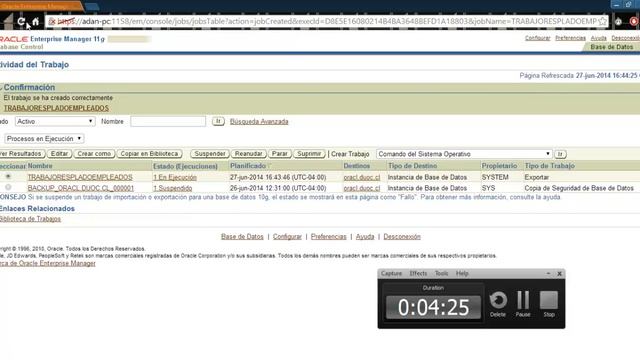Click the Crear como button
Screen dimensions: 640x360
(x=94, y=154)
